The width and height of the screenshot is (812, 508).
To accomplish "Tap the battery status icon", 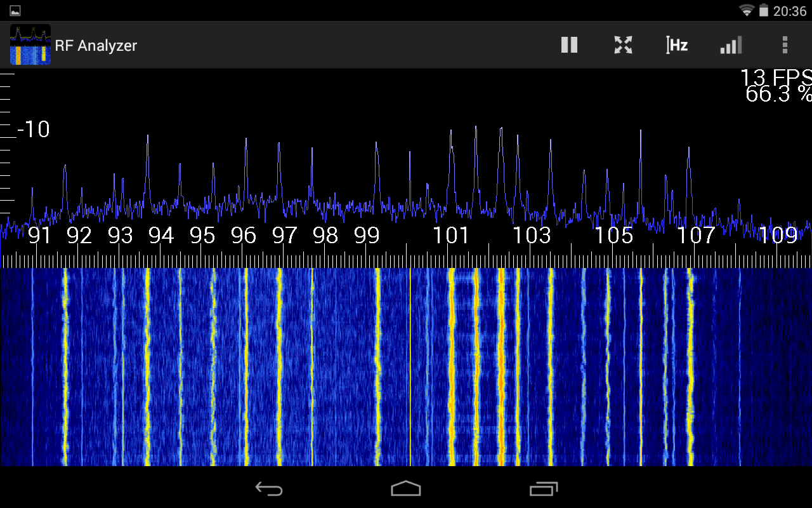I will pyautogui.click(x=763, y=10).
